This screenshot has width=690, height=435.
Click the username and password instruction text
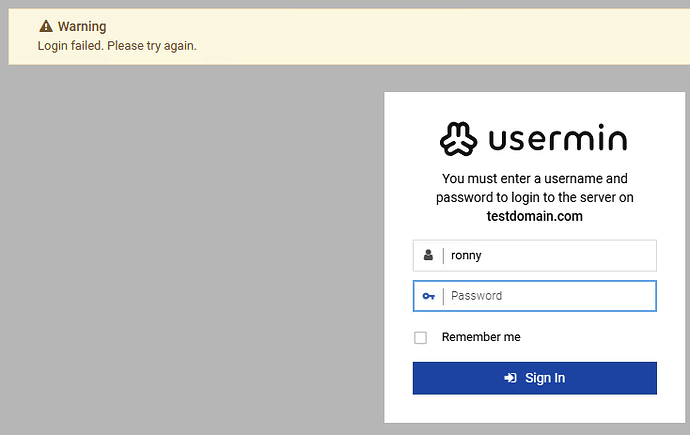click(535, 188)
